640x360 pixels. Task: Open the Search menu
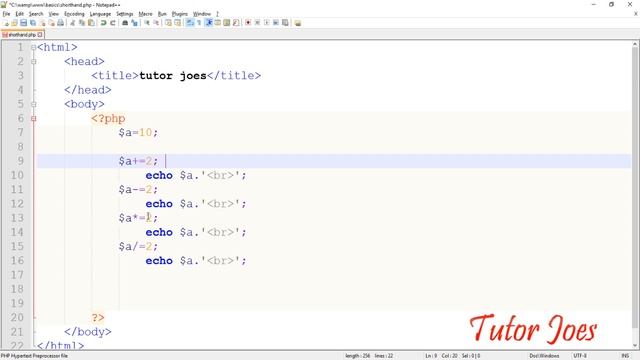point(36,14)
